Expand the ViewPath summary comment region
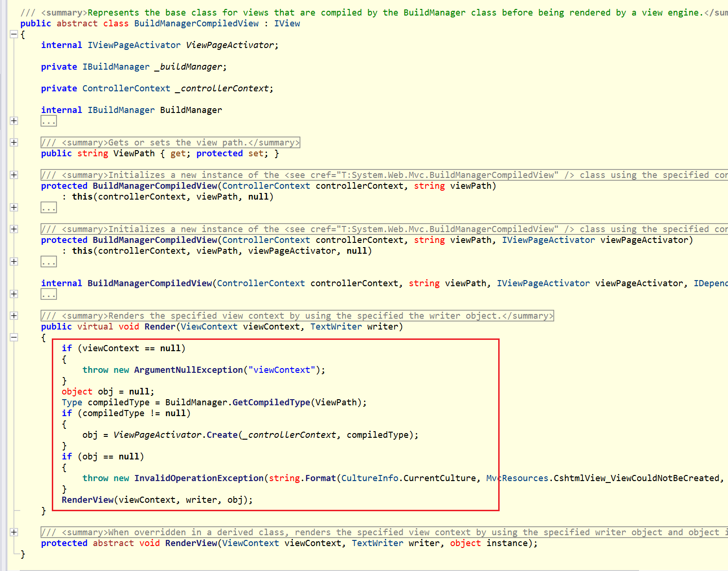 [14, 143]
